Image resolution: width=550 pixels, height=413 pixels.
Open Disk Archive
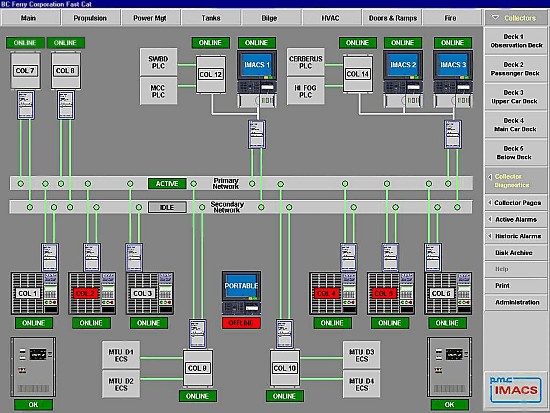tap(516, 253)
